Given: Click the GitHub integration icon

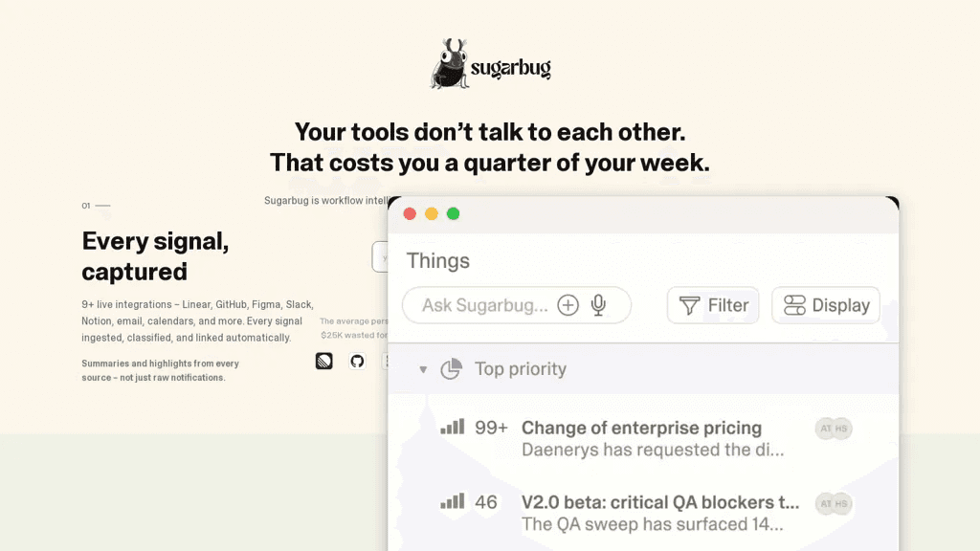Looking at the screenshot, I should [x=357, y=361].
